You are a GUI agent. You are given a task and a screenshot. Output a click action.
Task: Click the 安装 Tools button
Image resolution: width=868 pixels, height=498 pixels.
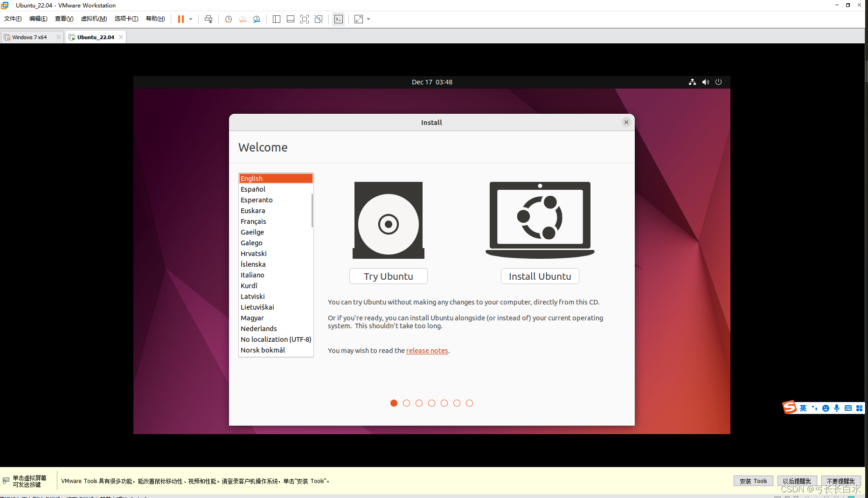coord(753,481)
